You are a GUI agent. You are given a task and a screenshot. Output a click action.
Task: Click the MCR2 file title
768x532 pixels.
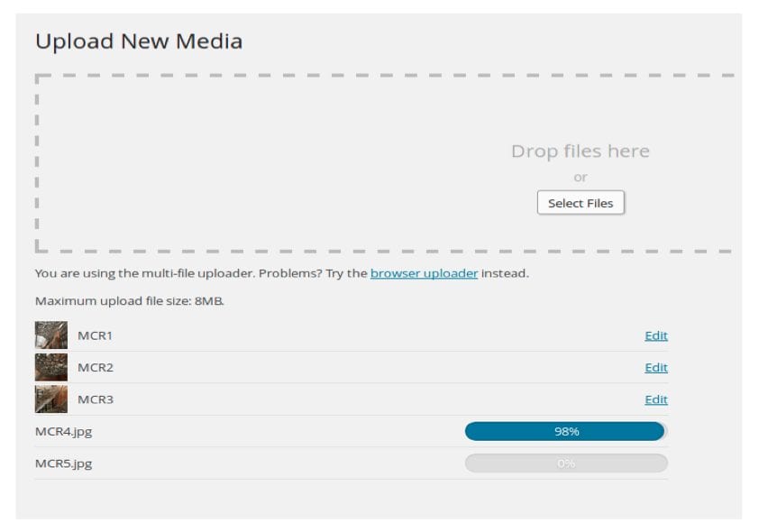coord(96,367)
